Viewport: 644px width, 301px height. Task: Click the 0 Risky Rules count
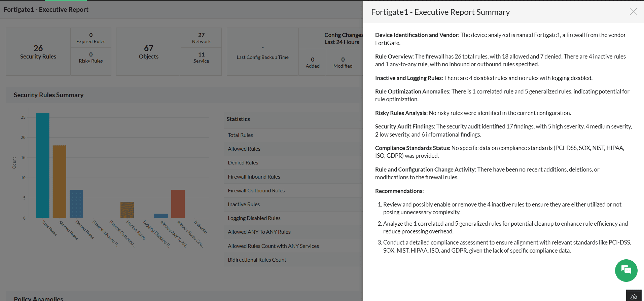pos(91,57)
